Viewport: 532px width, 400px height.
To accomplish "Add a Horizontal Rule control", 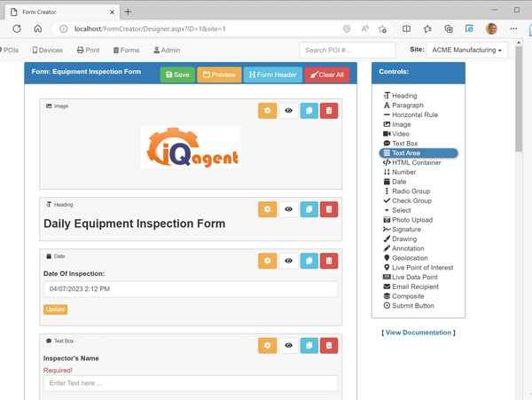I will tap(411, 114).
